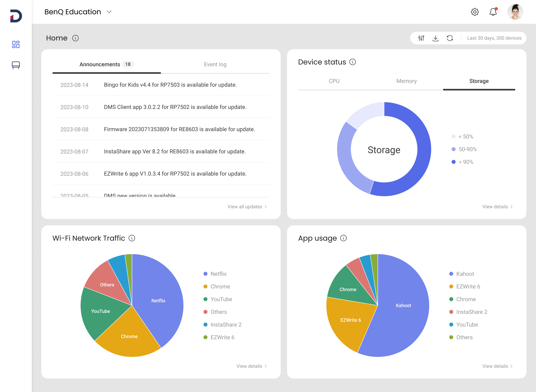
Task: Switch to the Event log tab
Action: click(215, 64)
